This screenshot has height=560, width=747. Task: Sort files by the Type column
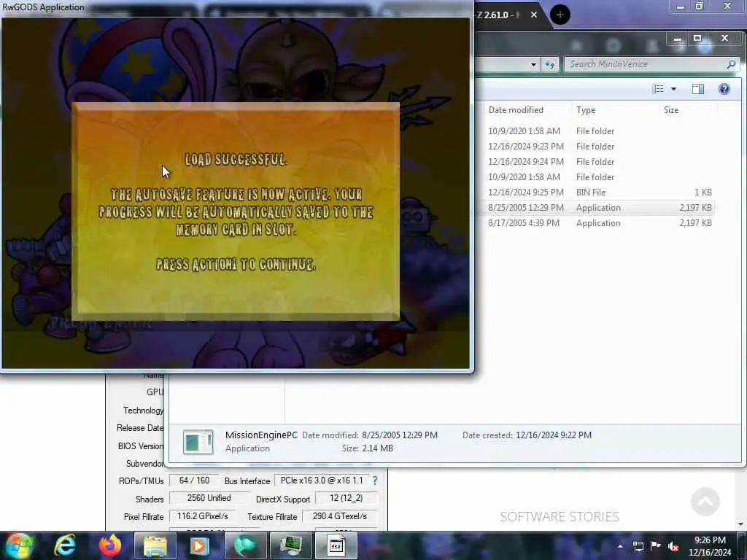point(586,110)
